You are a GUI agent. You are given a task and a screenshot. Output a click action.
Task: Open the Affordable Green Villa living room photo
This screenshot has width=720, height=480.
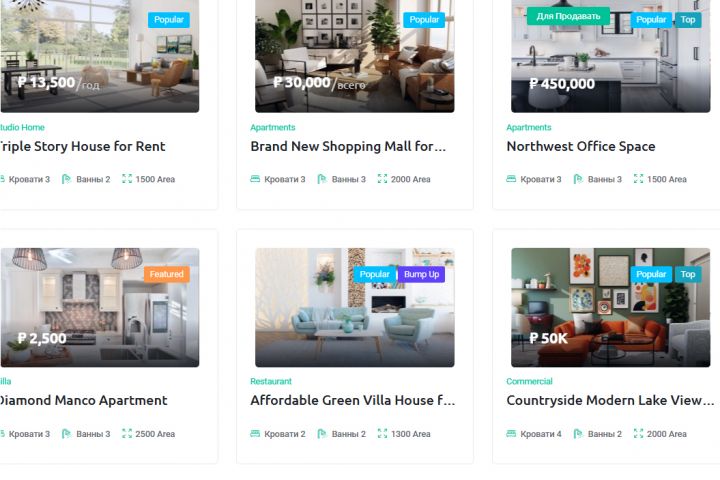(x=355, y=307)
